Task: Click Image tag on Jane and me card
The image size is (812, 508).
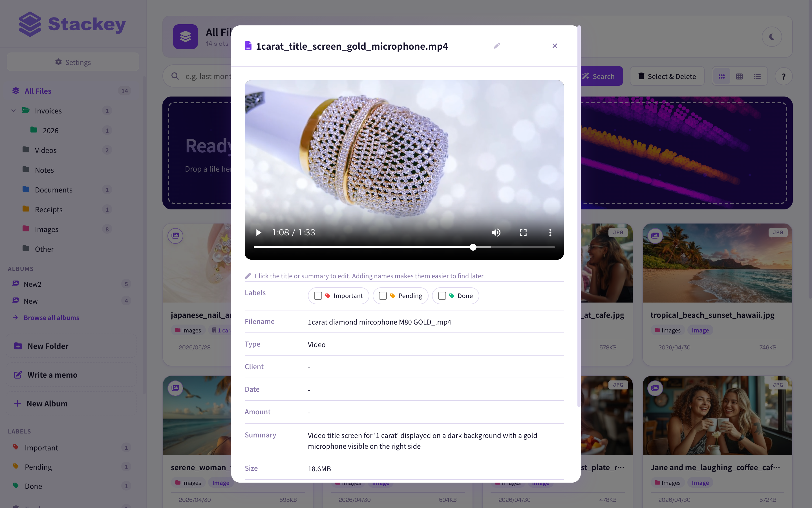Action: [x=700, y=483]
